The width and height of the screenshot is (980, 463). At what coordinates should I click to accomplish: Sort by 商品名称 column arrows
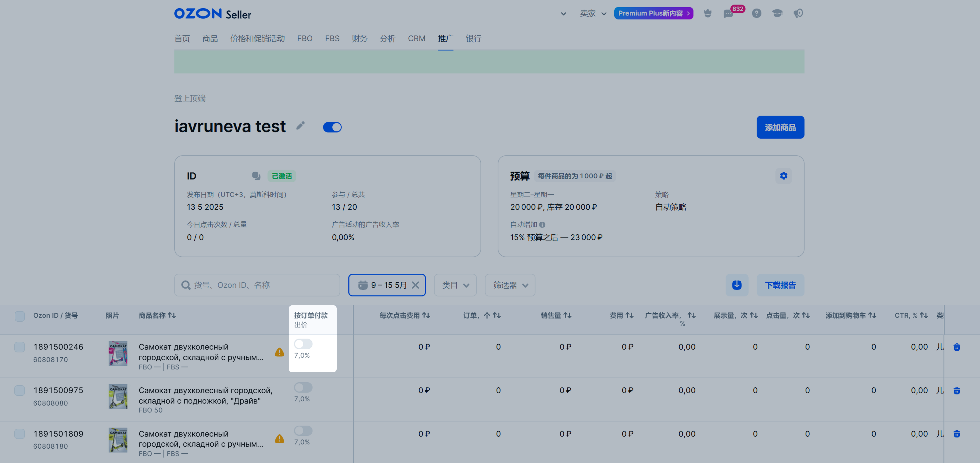[172, 315]
